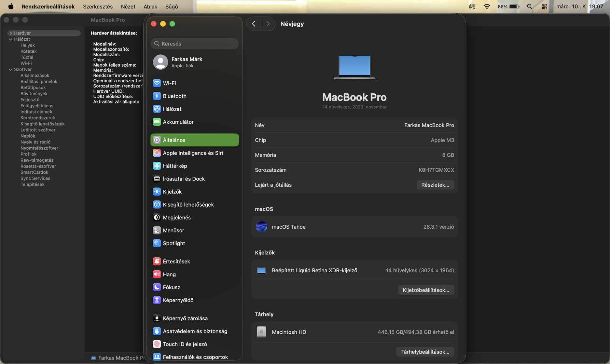The width and height of the screenshot is (610, 364).
Task: Click the battery status in menu bar
Action: tap(508, 7)
